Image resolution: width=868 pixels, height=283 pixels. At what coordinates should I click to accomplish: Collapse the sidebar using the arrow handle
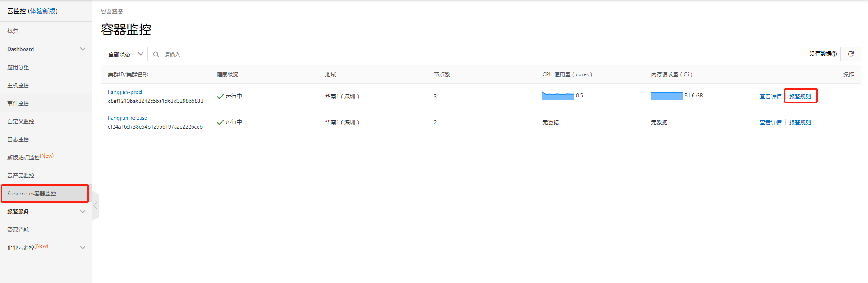[x=95, y=206]
